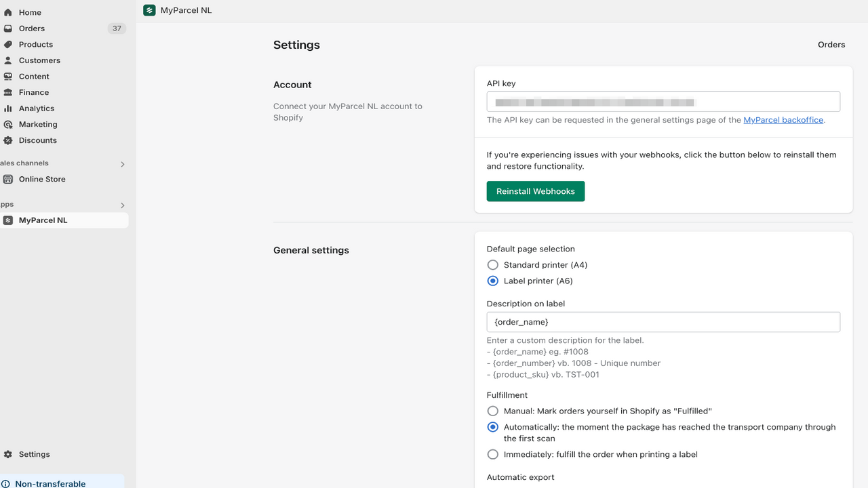The width and height of the screenshot is (868, 488).
Task: Open the MyParcel NL app in sidebar
Action: (x=42, y=220)
